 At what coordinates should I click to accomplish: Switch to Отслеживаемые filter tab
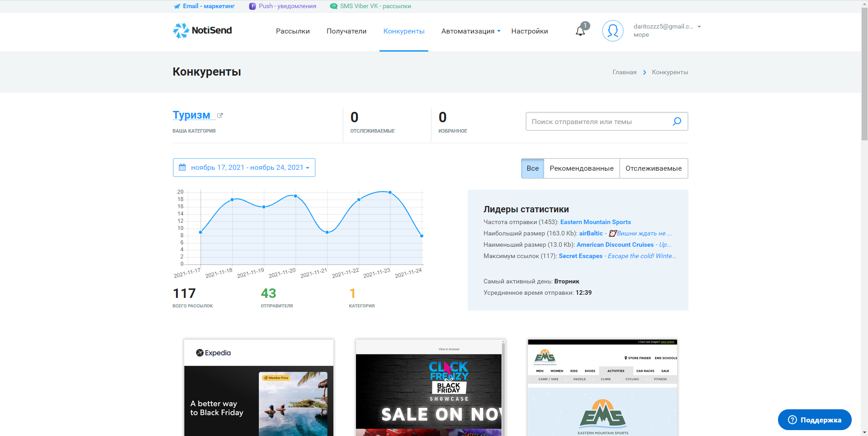(654, 168)
